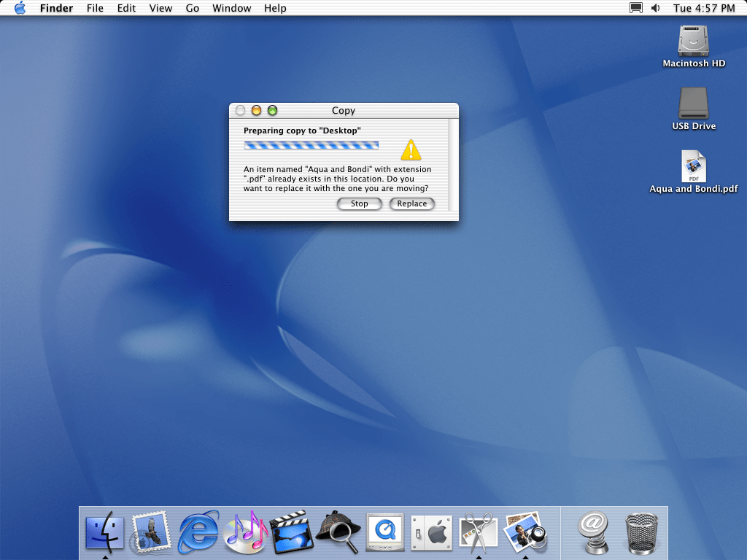Viewport: 747px width, 560px height.
Task: Open the Apple menu
Action: pyautogui.click(x=20, y=8)
